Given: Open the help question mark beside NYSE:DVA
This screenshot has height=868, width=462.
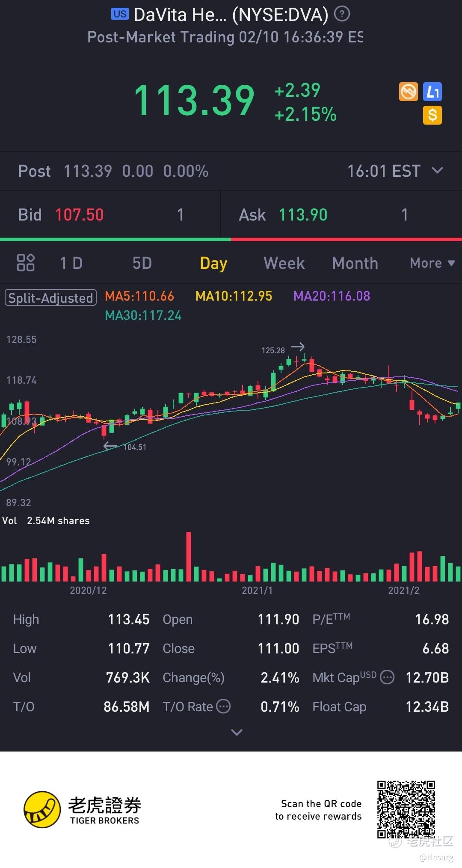Looking at the screenshot, I should coord(342,14).
